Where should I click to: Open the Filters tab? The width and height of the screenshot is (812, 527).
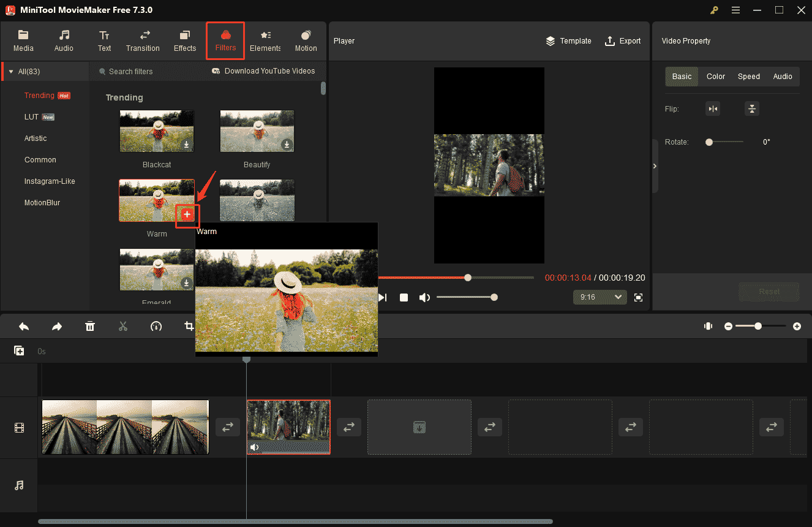(225, 41)
